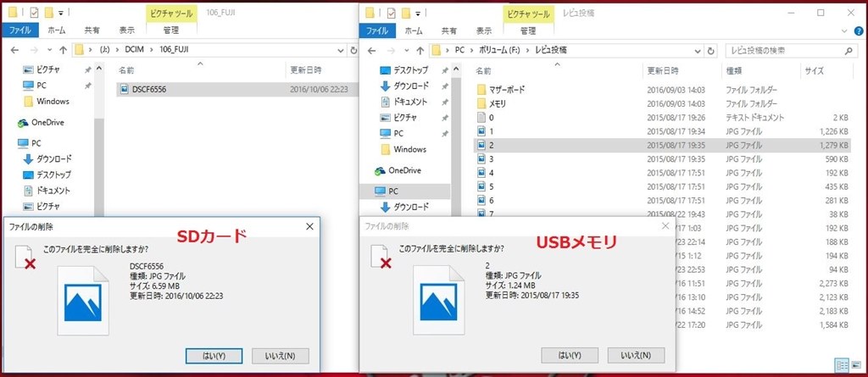
Task: Open quick access toolbar dropdown, right window
Action: [419, 12]
